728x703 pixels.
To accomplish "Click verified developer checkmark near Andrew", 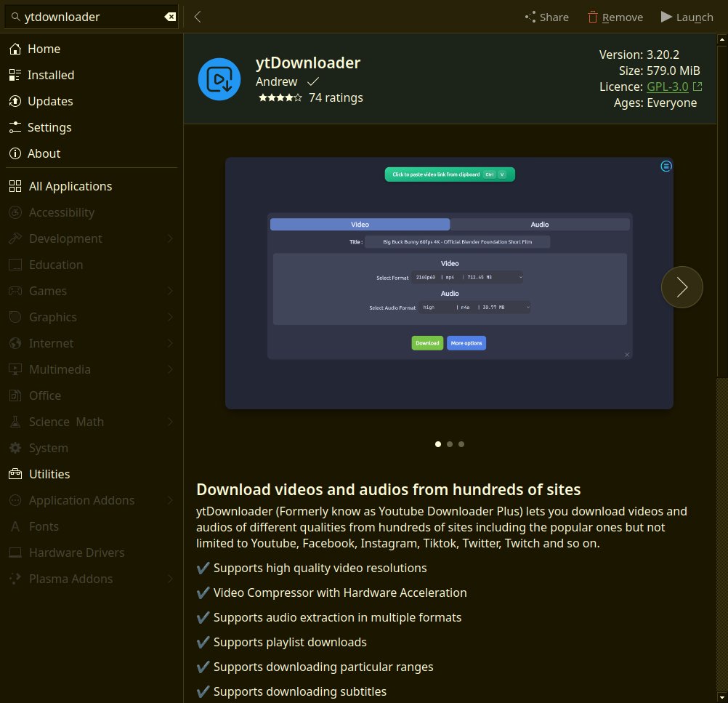I will [313, 81].
